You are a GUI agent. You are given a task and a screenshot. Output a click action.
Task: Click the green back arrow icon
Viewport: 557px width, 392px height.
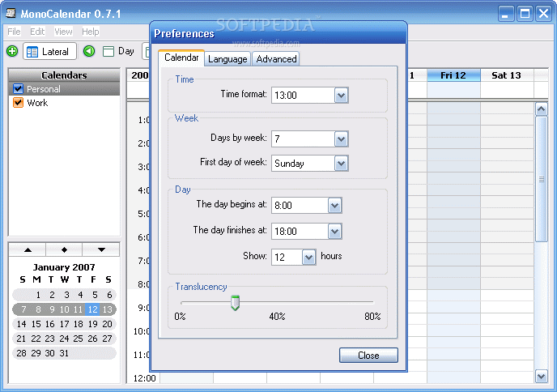tap(89, 51)
